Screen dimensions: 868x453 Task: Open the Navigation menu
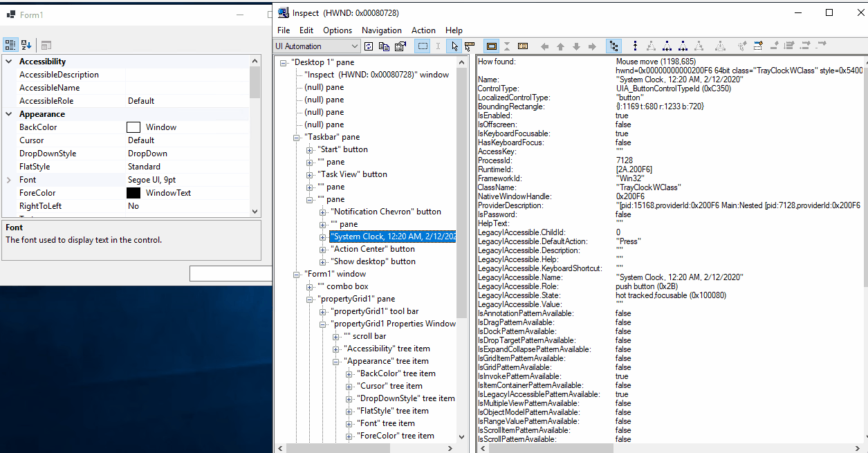(x=381, y=30)
